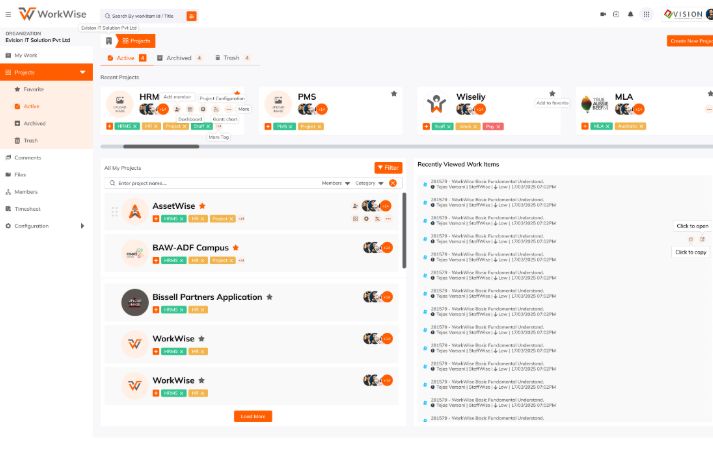Click HRM card's Add member icon
Screen dimensions: 713x469
tap(177, 109)
